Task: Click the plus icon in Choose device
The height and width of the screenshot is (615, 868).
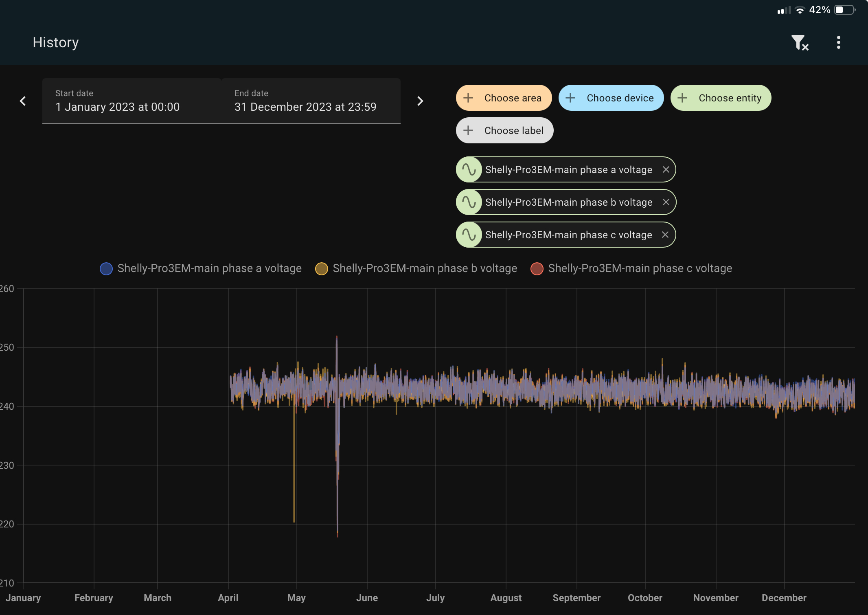Action: pyautogui.click(x=570, y=98)
